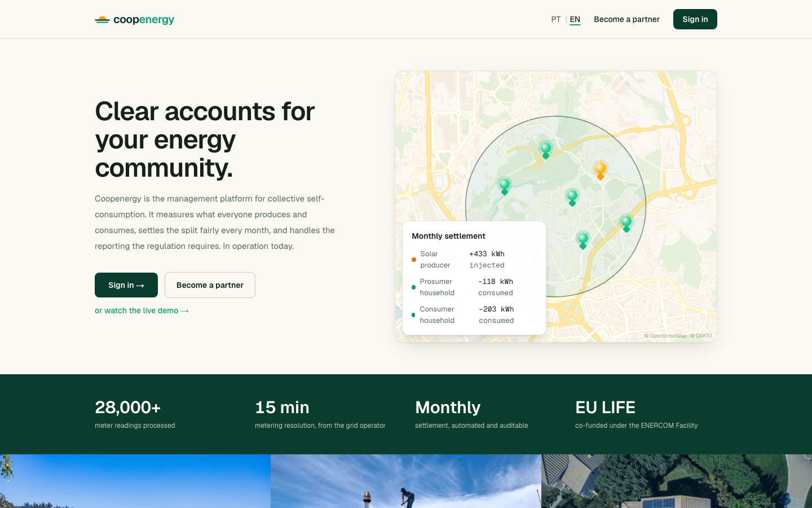Click the green pin below the orange pin

[572, 198]
